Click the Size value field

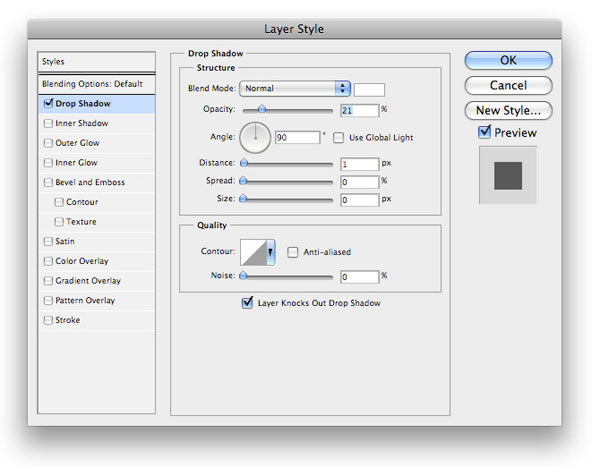pyautogui.click(x=359, y=200)
